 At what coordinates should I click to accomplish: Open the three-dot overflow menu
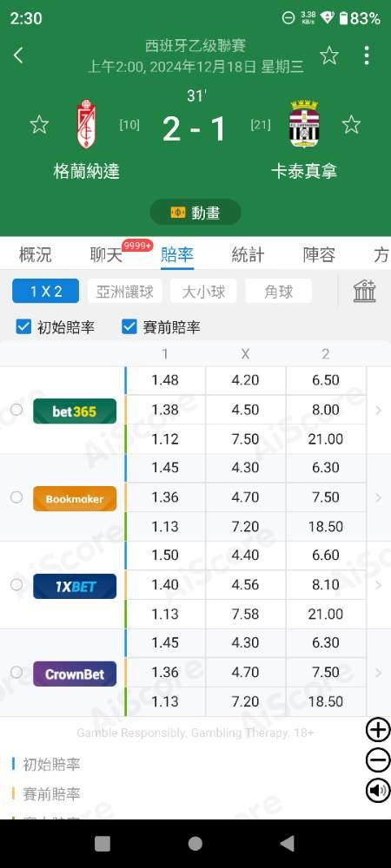point(367,56)
